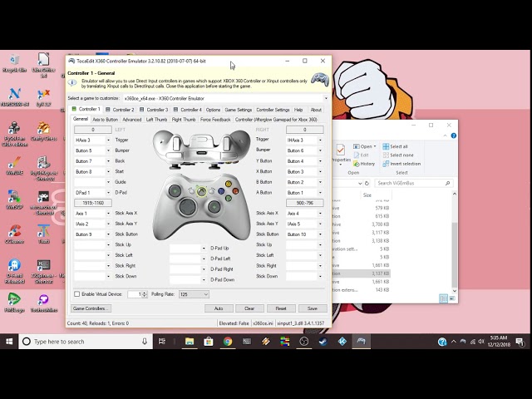Click the History icon in Explorer ribbon

point(364,164)
